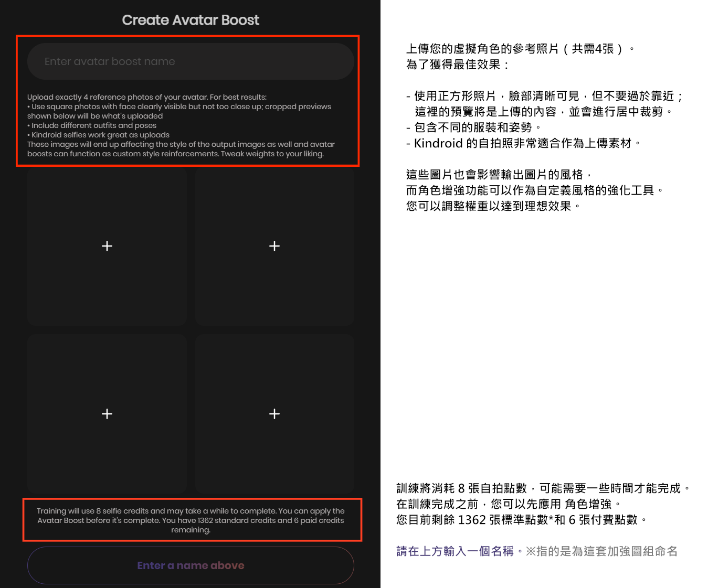Image resolution: width=708 pixels, height=588 pixels.
Task: Add photo in the top-right upload slot
Action: (274, 246)
